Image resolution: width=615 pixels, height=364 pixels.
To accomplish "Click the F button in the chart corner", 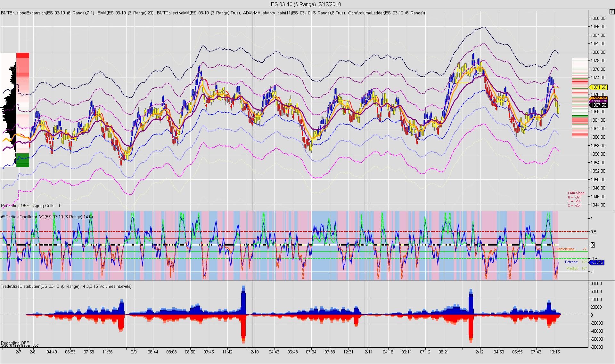I will pos(611,12).
